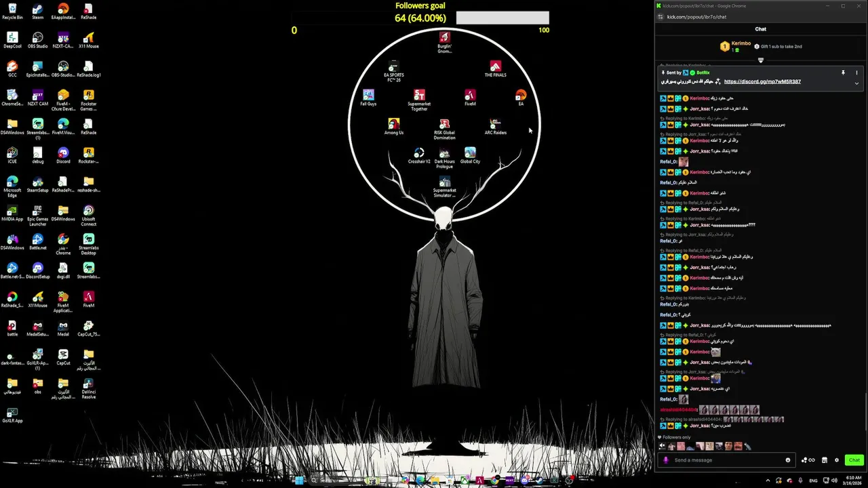
Task: Open the emote picker in message box
Action: click(788, 460)
